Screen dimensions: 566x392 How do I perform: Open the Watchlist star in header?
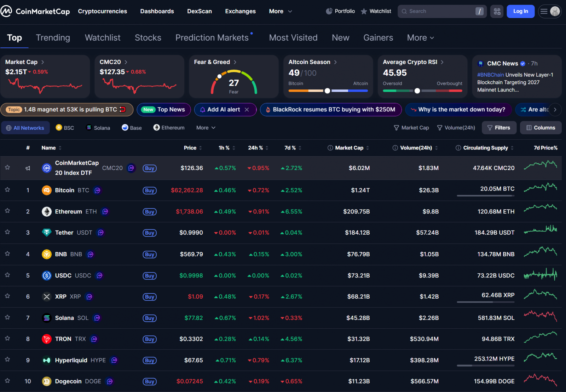(364, 11)
